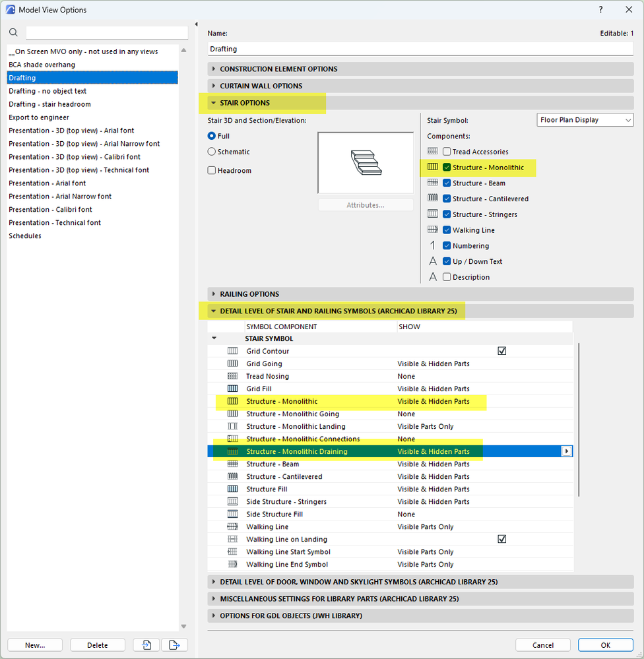The height and width of the screenshot is (659, 644).
Task: Uncheck the Walking Line component checkbox
Action: tap(447, 230)
